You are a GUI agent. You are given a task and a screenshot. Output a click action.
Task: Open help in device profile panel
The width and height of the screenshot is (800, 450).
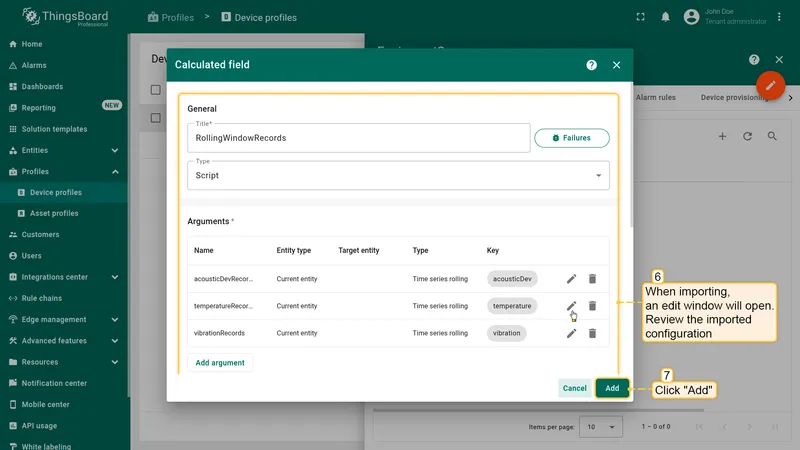pos(754,60)
